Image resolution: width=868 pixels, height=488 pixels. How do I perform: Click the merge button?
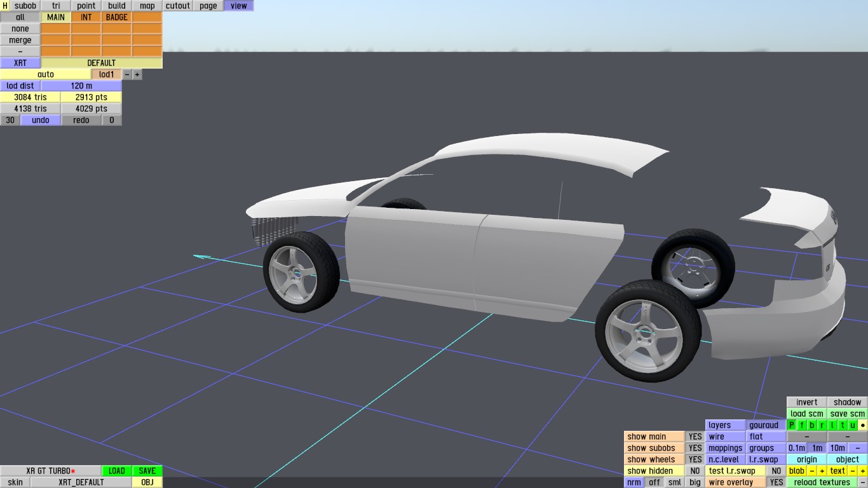[20, 40]
